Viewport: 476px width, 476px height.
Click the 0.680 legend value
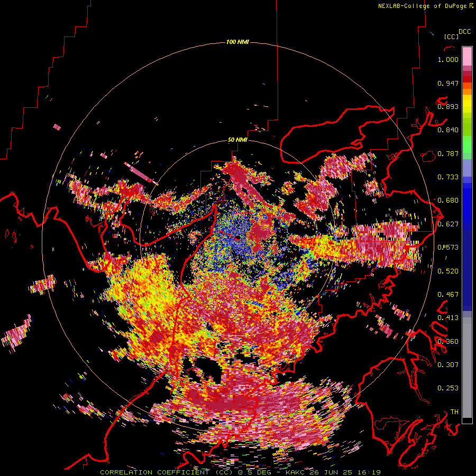click(x=448, y=200)
